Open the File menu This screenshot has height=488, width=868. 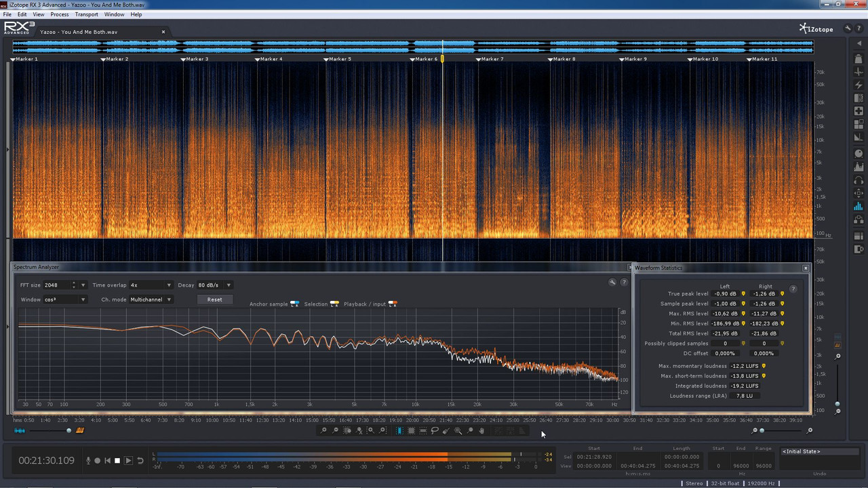7,14
